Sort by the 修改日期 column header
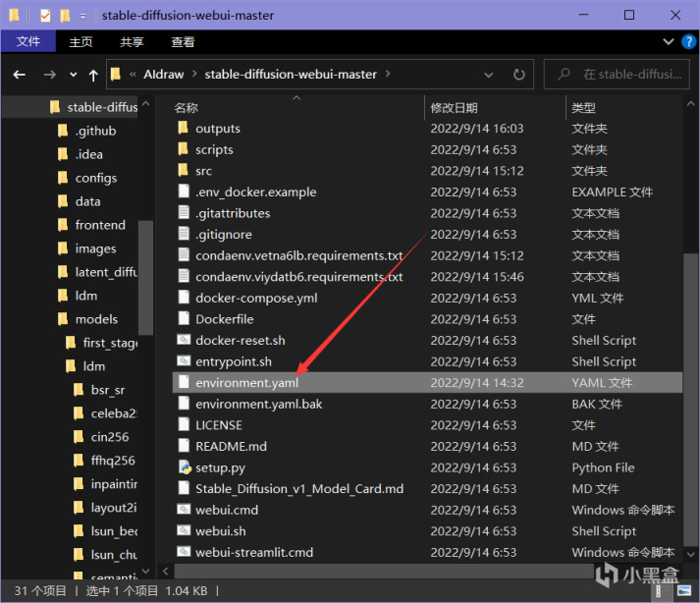Image resolution: width=700 pixels, height=603 pixels. [454, 108]
